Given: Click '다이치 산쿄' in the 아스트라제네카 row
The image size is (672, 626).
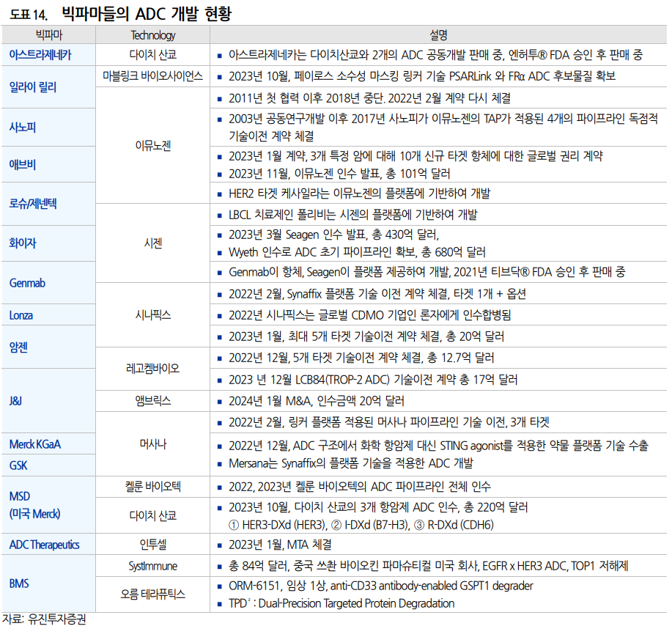Looking at the screenshot, I should tap(153, 55).
